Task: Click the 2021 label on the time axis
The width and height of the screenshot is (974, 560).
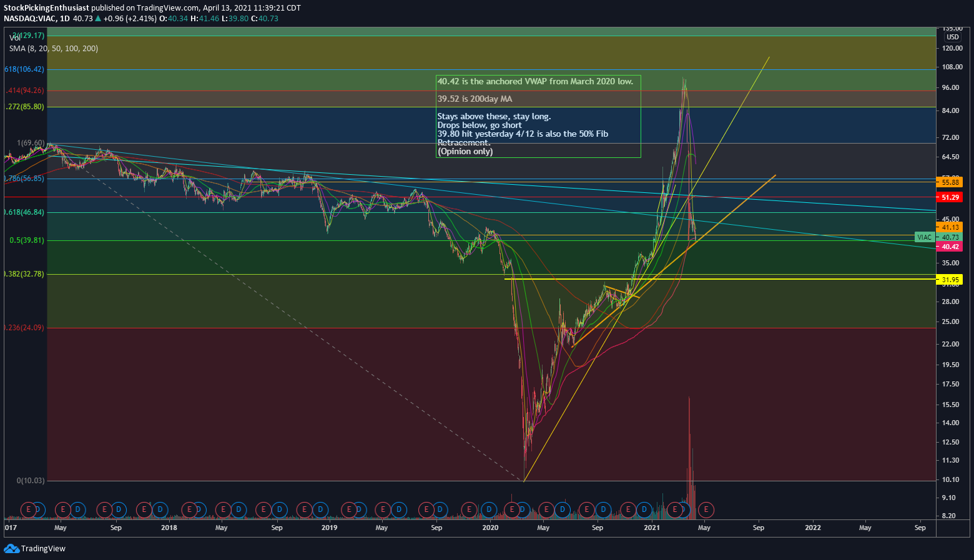Action: pyautogui.click(x=652, y=528)
